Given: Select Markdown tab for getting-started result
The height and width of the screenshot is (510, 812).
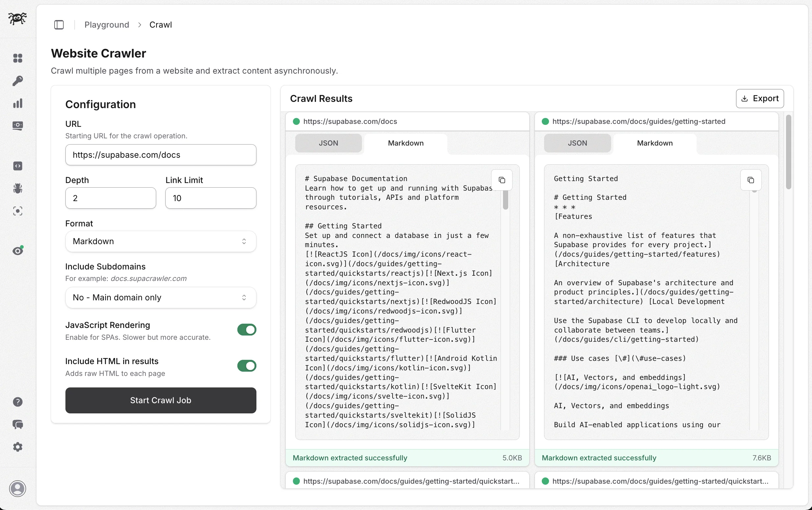Looking at the screenshot, I should (x=655, y=143).
